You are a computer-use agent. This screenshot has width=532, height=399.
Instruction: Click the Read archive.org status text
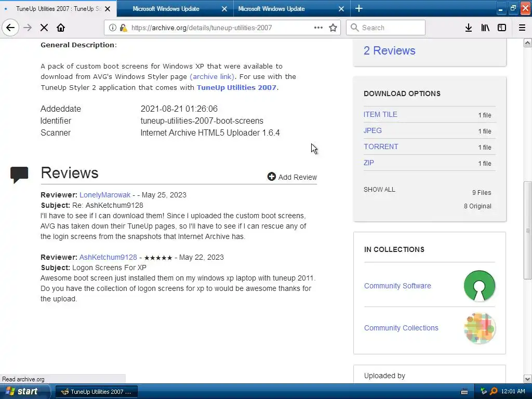23,379
